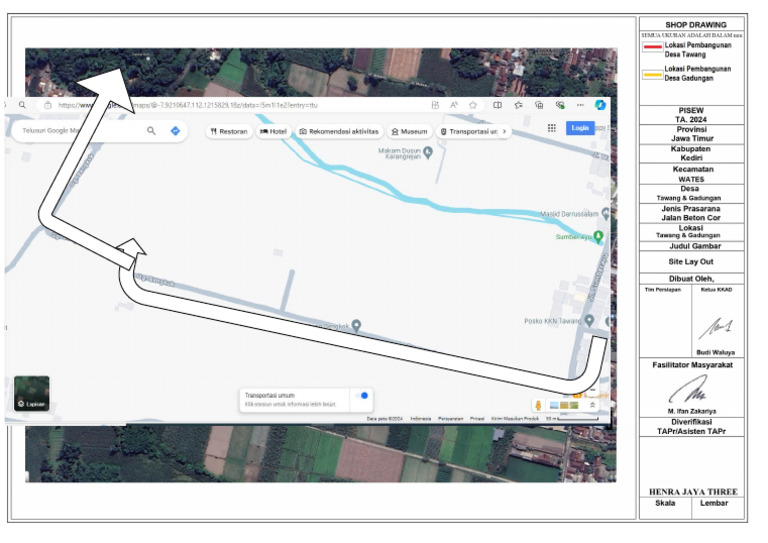
Task: Click the browser favorites star icon
Action: [x=473, y=105]
